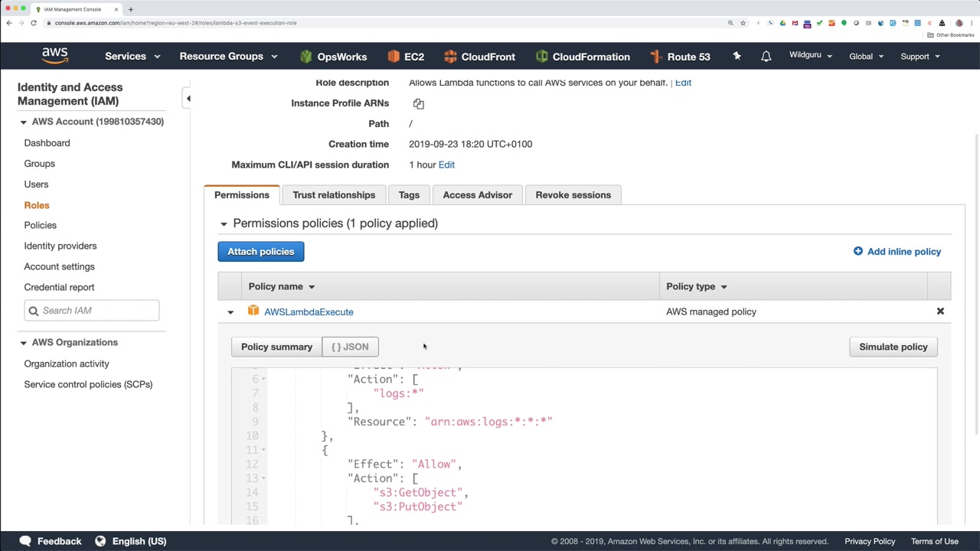Viewport: 980px width, 551px height.
Task: Collapse the AWSLambdaExecute policy row
Action: pos(230,312)
